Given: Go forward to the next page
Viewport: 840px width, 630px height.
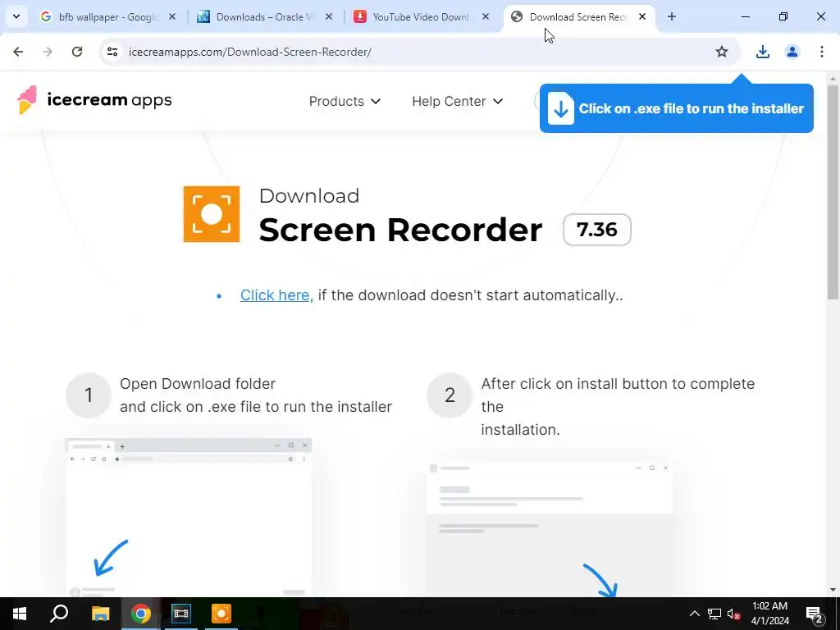Looking at the screenshot, I should coord(48,52).
